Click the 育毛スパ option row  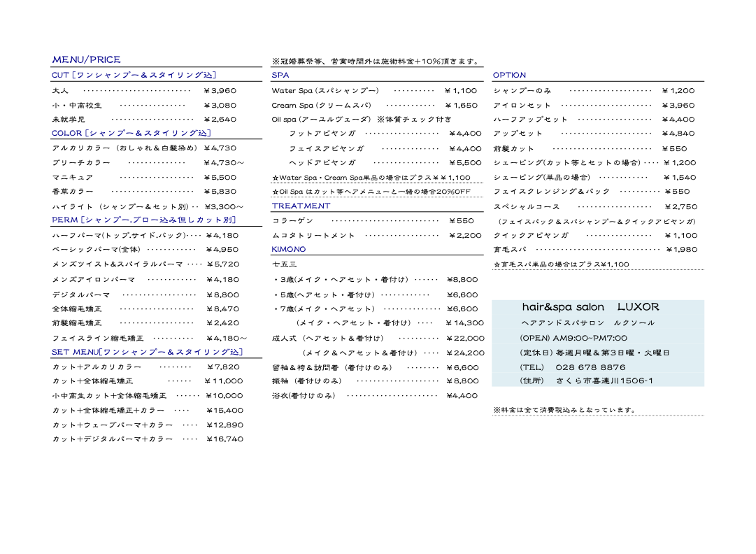click(x=510, y=250)
